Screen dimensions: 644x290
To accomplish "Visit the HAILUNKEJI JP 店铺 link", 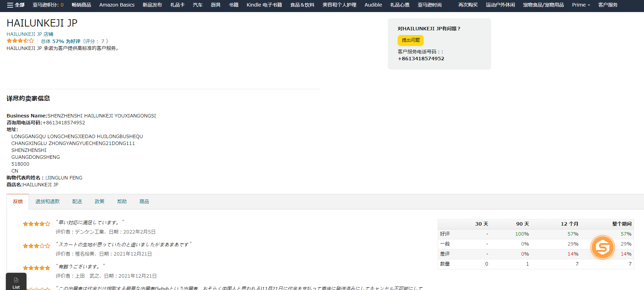I will point(30,34).
